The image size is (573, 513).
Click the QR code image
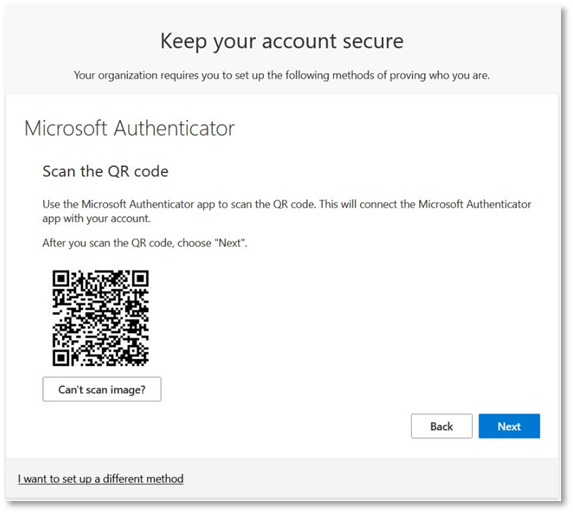click(100, 318)
